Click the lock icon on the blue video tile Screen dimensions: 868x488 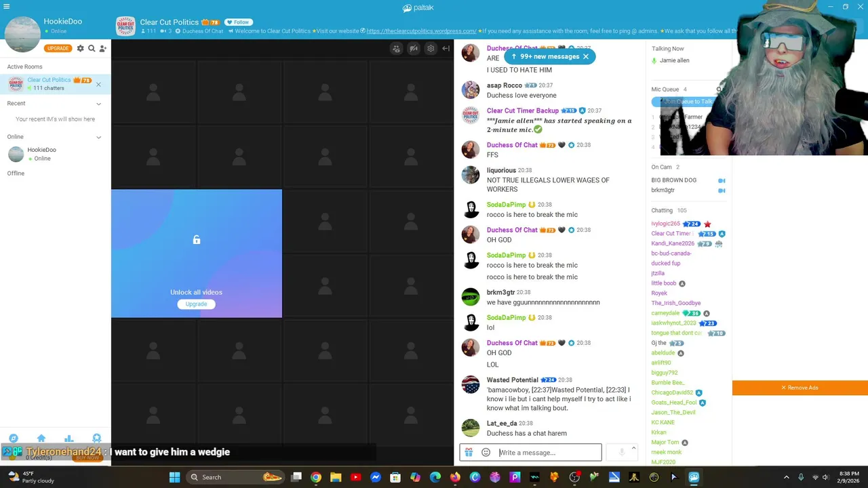(196, 240)
